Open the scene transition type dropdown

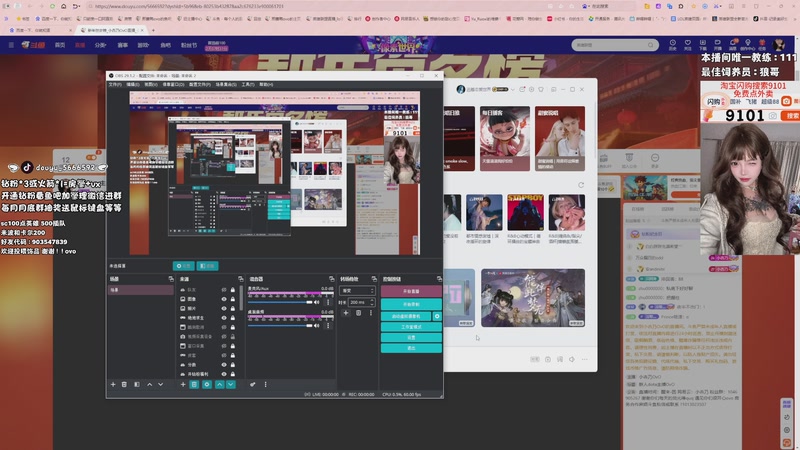pyautogui.click(x=357, y=291)
